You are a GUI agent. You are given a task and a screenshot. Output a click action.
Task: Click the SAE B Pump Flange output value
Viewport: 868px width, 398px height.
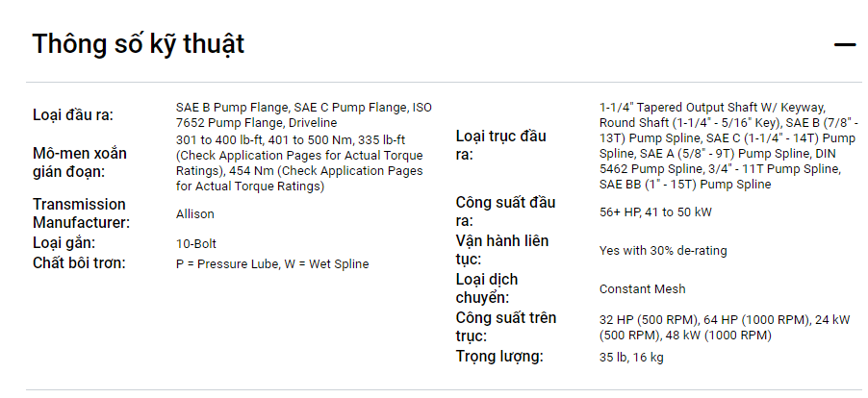(x=304, y=114)
